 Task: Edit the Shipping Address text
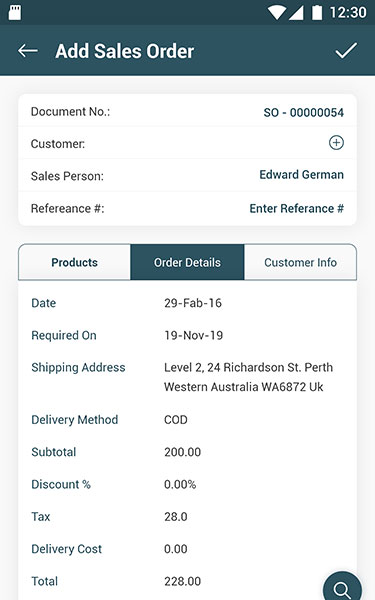[248, 377]
